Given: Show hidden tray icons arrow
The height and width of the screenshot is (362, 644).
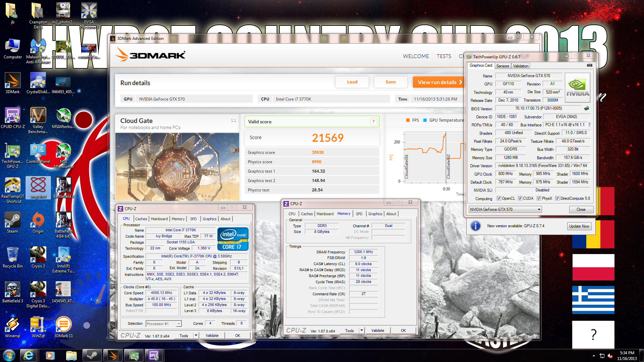Looking at the screenshot, I should 594,356.
